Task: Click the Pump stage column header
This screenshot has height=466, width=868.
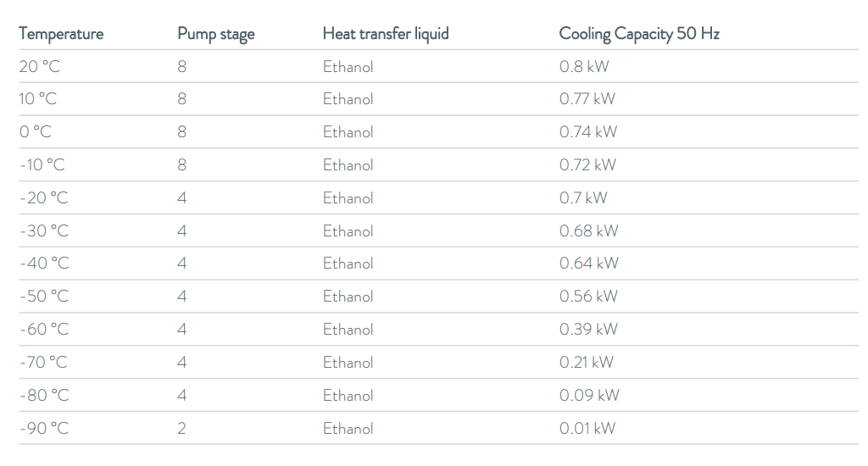Action: [x=216, y=34]
